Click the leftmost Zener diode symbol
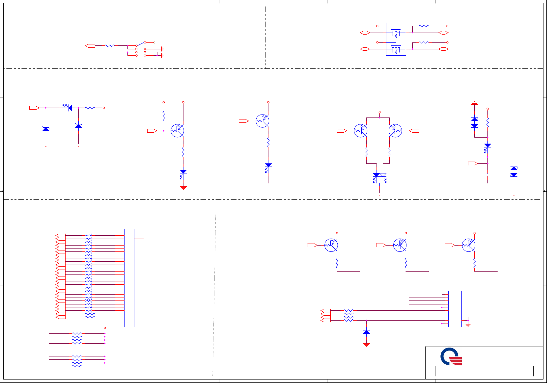 [x=46, y=129]
